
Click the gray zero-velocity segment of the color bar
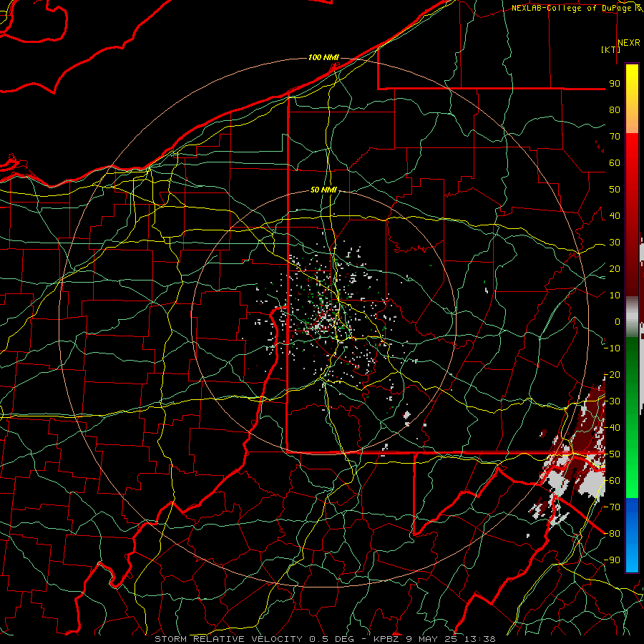point(632,316)
